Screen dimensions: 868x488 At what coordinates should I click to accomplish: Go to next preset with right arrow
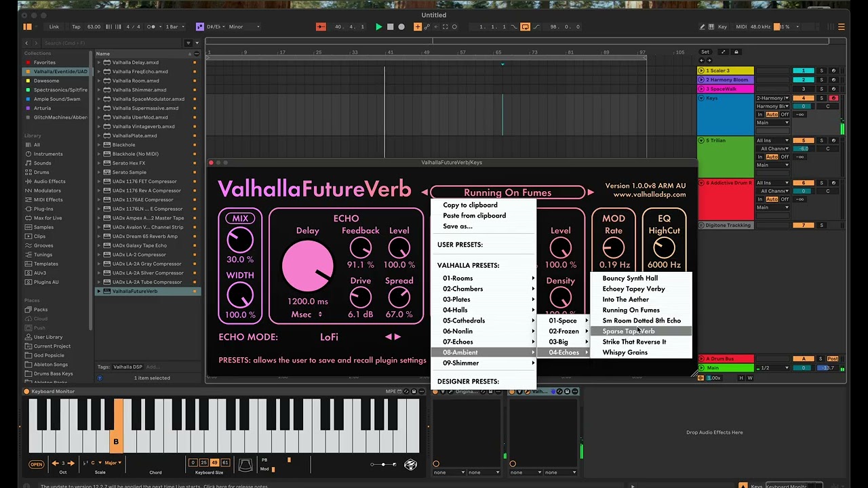tap(590, 192)
